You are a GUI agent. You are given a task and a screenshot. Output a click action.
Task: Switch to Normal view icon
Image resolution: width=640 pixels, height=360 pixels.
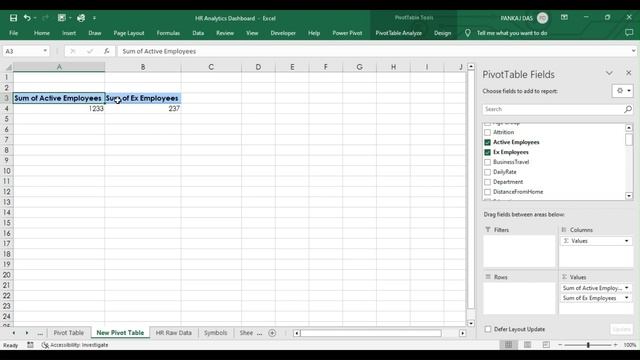coord(509,345)
